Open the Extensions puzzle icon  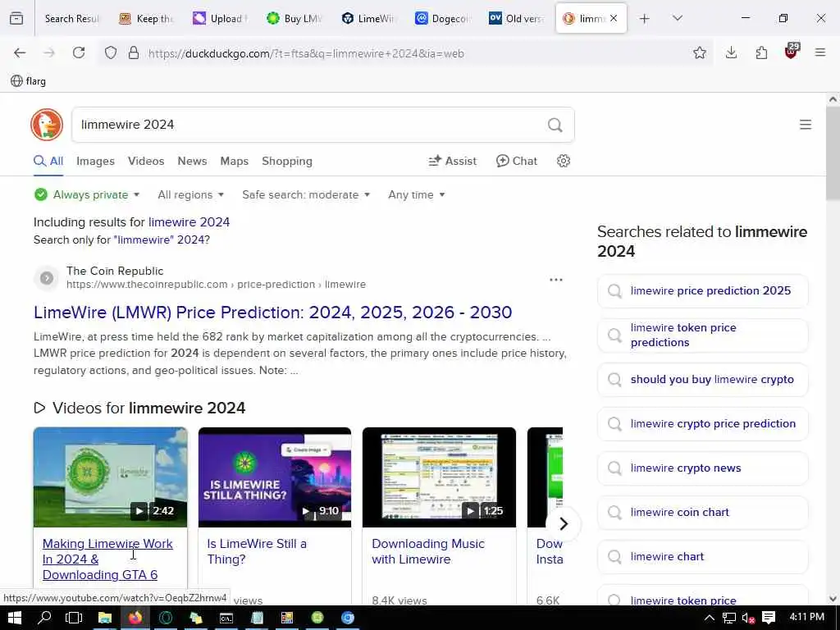point(761,52)
